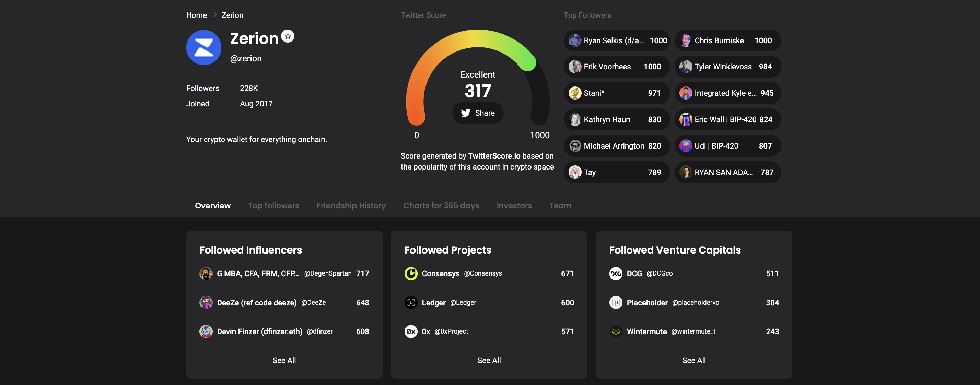The image size is (980, 385).
Task: Open the TwitterScore.io link
Action: [x=494, y=156]
